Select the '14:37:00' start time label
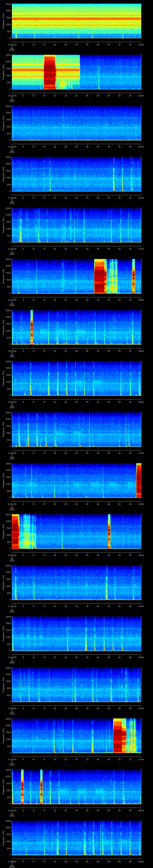This screenshot has width=153, height=868. click(x=12, y=810)
